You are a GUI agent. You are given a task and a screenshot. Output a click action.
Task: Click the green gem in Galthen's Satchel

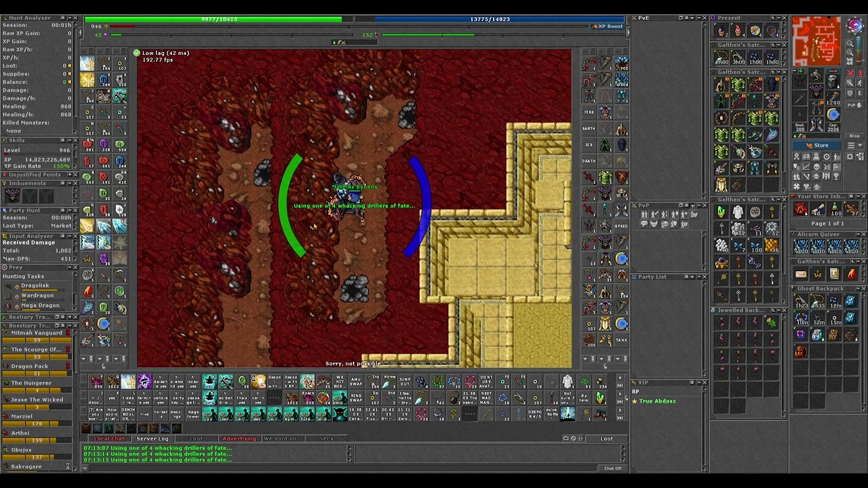point(722,212)
